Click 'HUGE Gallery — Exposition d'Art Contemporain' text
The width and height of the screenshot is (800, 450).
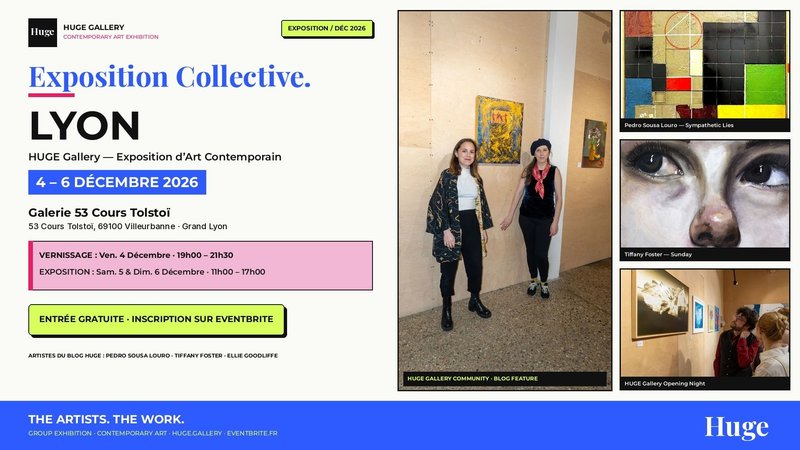click(x=155, y=157)
